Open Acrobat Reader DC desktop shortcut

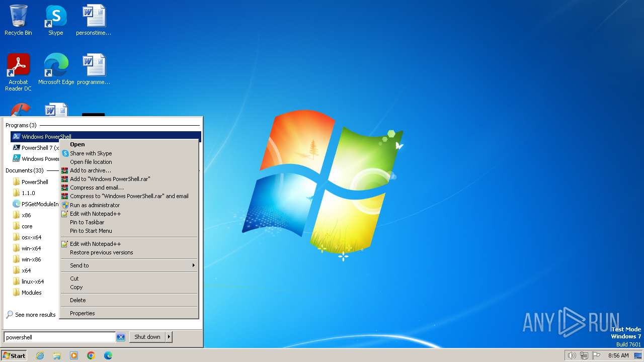[x=18, y=72]
